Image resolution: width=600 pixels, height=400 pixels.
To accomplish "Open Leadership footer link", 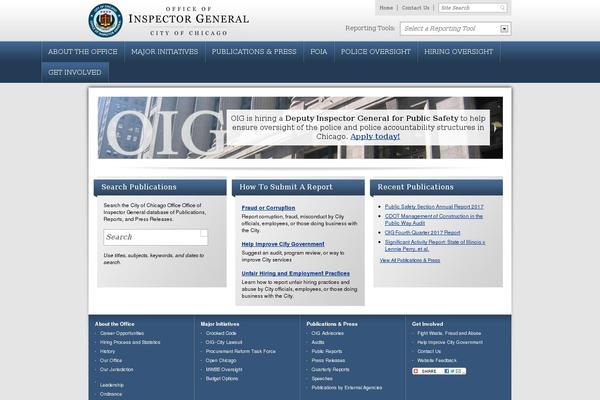I will tap(111, 385).
